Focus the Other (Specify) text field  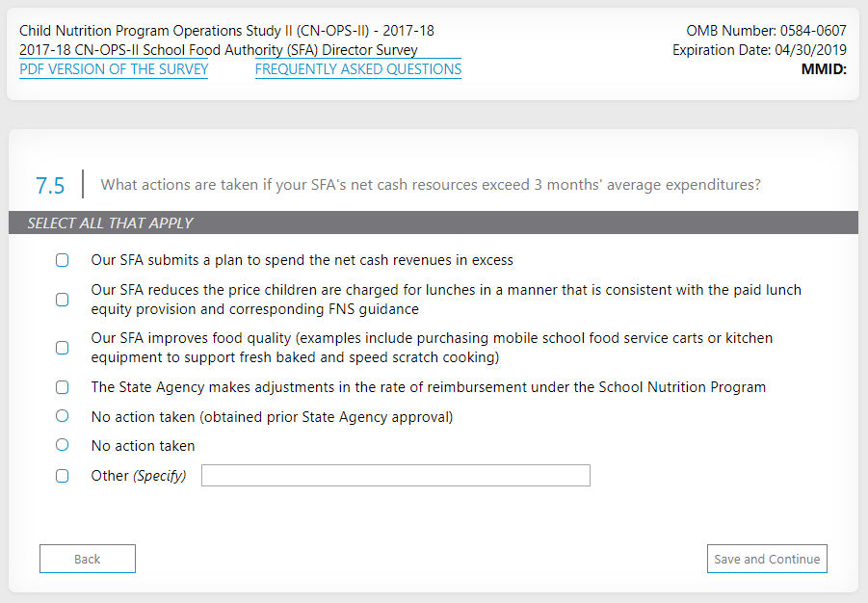click(395, 476)
